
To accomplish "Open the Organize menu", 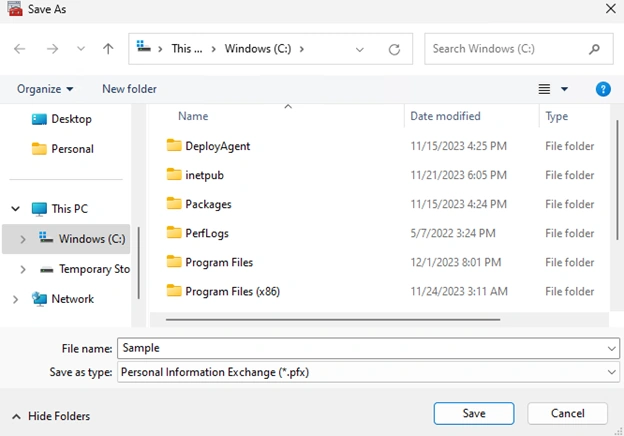I will point(45,89).
